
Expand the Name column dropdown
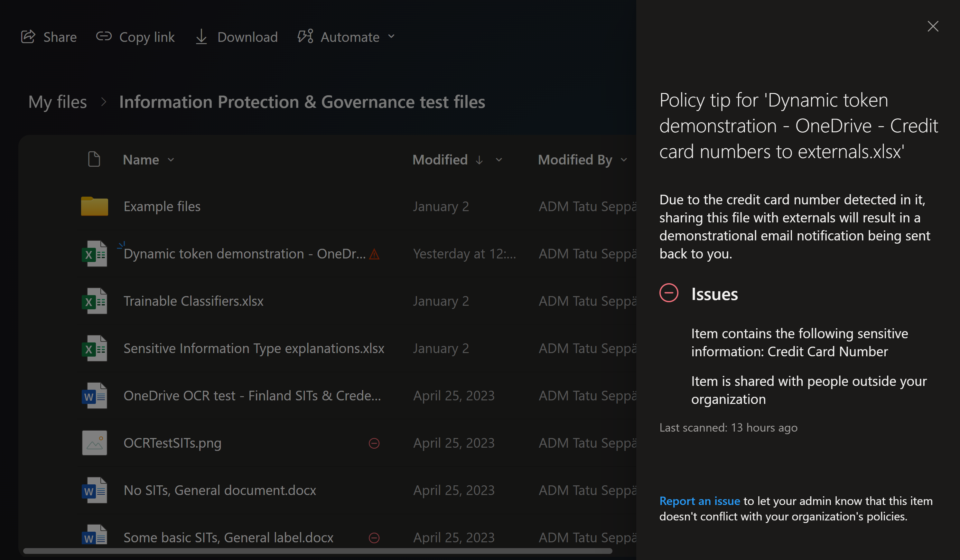[x=171, y=160]
